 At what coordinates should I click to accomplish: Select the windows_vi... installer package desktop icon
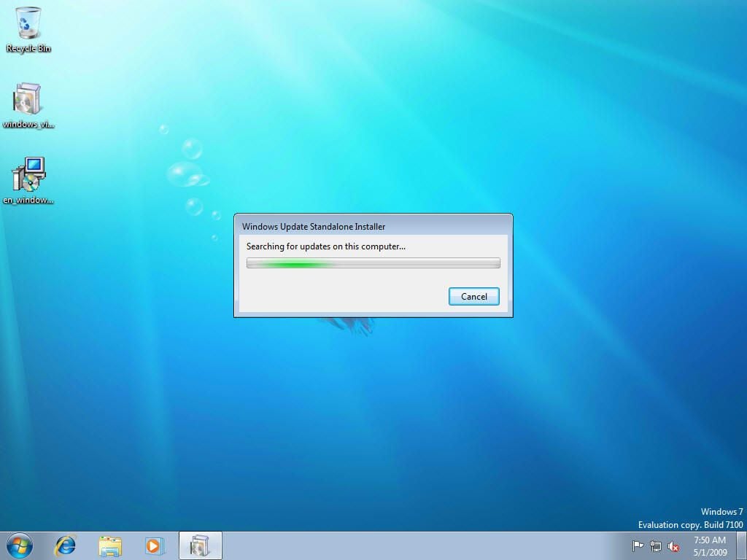tap(28, 106)
